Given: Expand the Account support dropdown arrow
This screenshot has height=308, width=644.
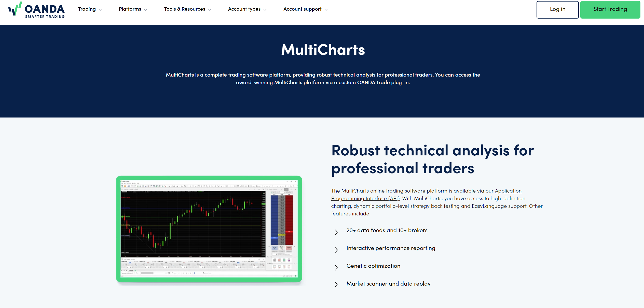Looking at the screenshot, I should pos(326,10).
